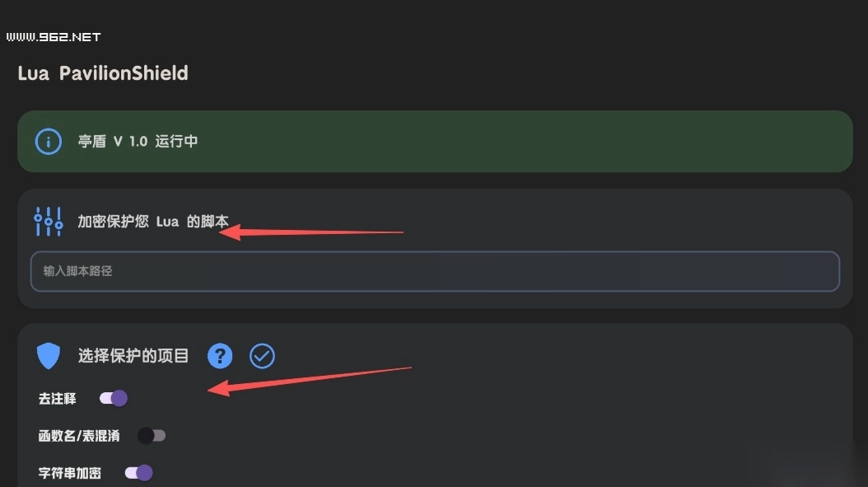
Task: Click the sliders icon beside the encryption heading
Action: tap(49, 221)
